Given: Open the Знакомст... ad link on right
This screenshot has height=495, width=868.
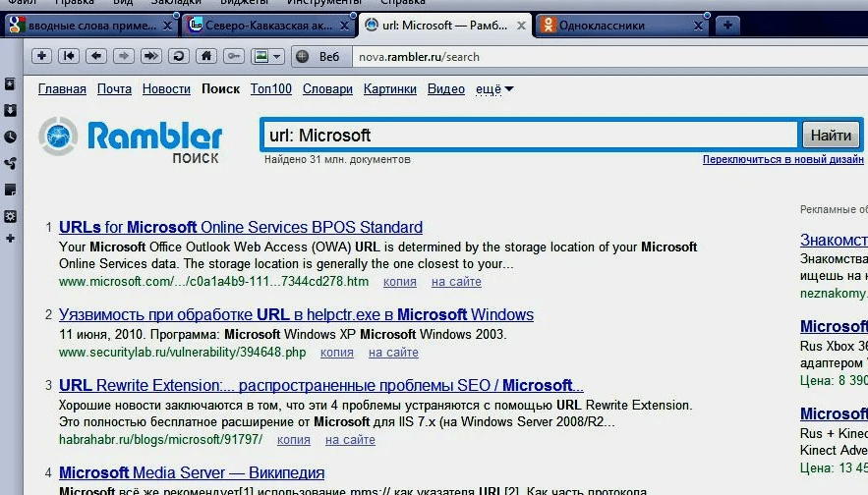Looking at the screenshot, I should (x=834, y=240).
